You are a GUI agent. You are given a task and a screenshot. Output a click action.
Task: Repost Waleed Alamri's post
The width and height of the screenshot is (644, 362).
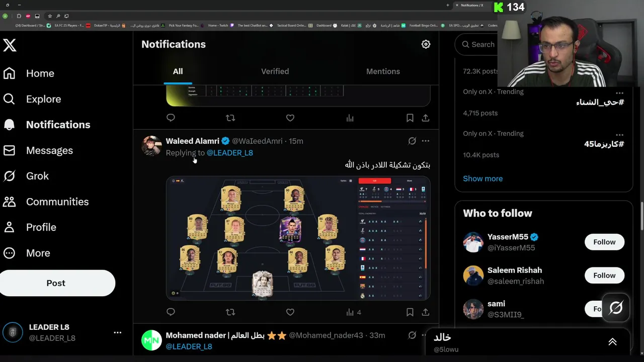pyautogui.click(x=230, y=312)
